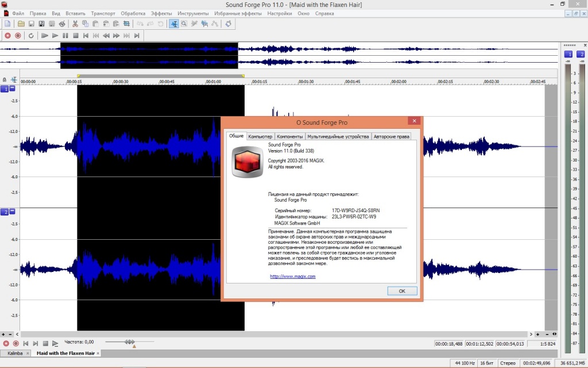Click the Save As icon with question mark

pyautogui.click(x=41, y=24)
